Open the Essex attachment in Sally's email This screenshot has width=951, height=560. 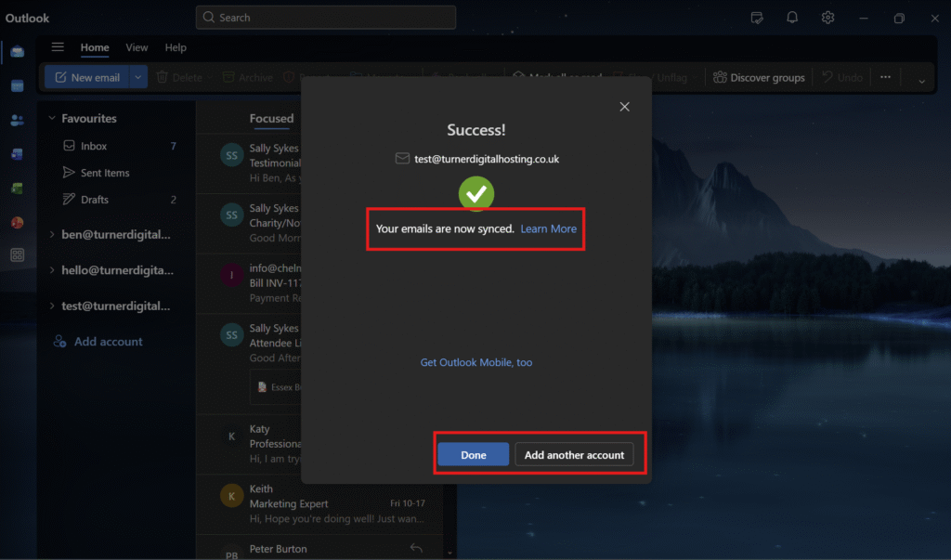point(276,387)
